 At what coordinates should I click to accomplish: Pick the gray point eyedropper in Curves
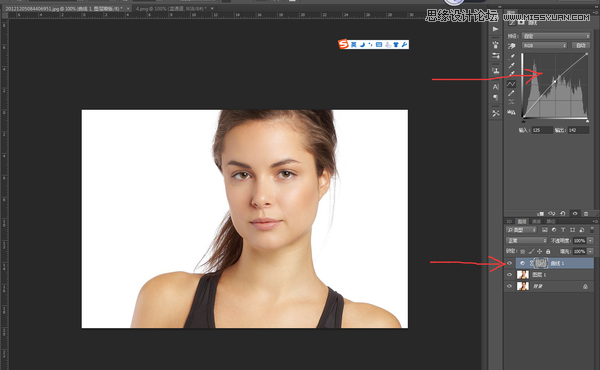pos(511,65)
